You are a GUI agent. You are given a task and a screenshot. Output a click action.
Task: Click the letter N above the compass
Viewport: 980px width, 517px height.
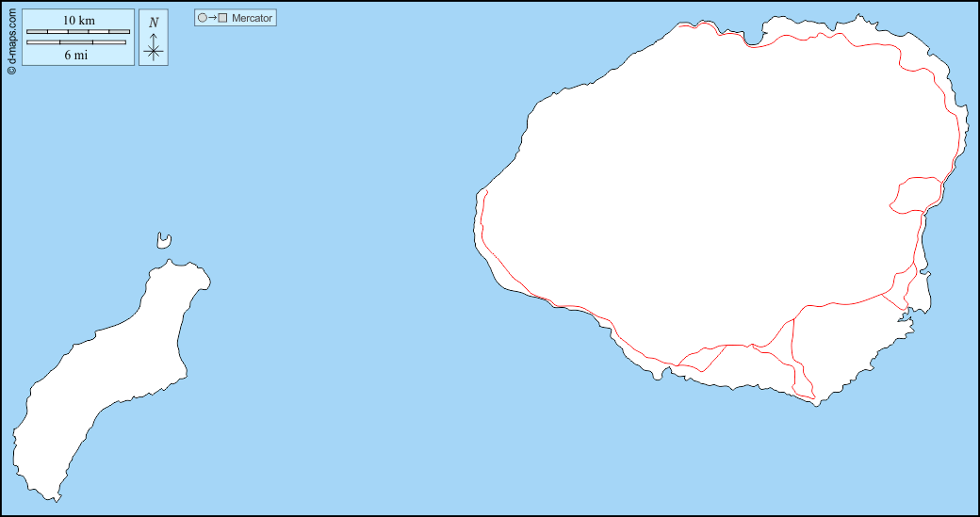[x=154, y=22]
